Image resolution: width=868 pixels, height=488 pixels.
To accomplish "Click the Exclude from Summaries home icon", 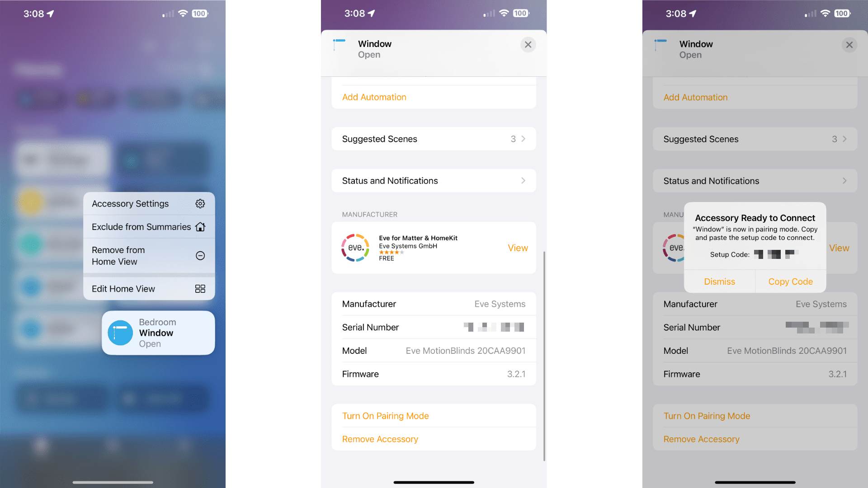I will point(201,227).
